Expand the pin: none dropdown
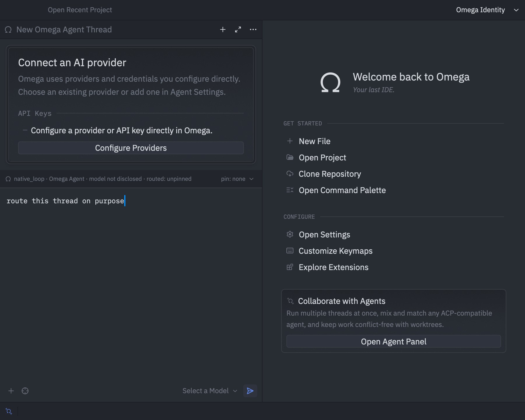The width and height of the screenshot is (525, 420). (237, 179)
